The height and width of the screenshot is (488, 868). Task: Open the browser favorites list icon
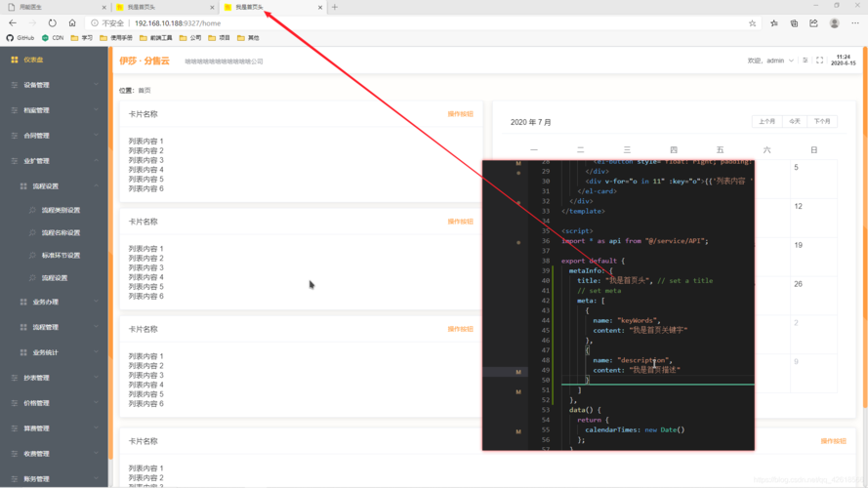pyautogui.click(x=774, y=23)
